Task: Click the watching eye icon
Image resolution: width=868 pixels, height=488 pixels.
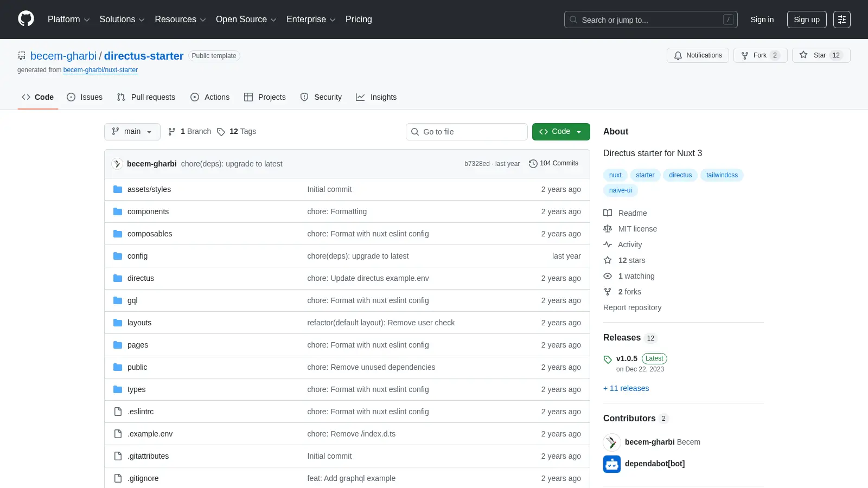Action: click(x=608, y=276)
